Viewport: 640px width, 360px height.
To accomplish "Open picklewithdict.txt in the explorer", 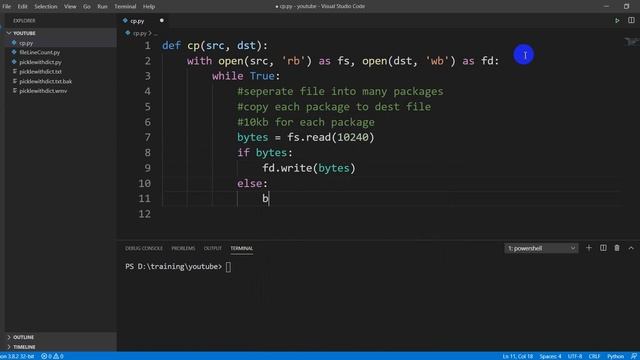I will tap(40, 71).
